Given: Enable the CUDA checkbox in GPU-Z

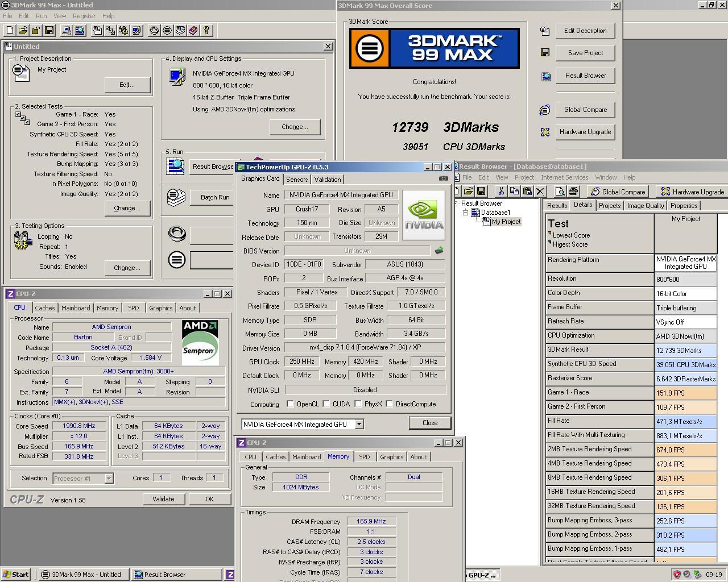Looking at the screenshot, I should (326, 404).
